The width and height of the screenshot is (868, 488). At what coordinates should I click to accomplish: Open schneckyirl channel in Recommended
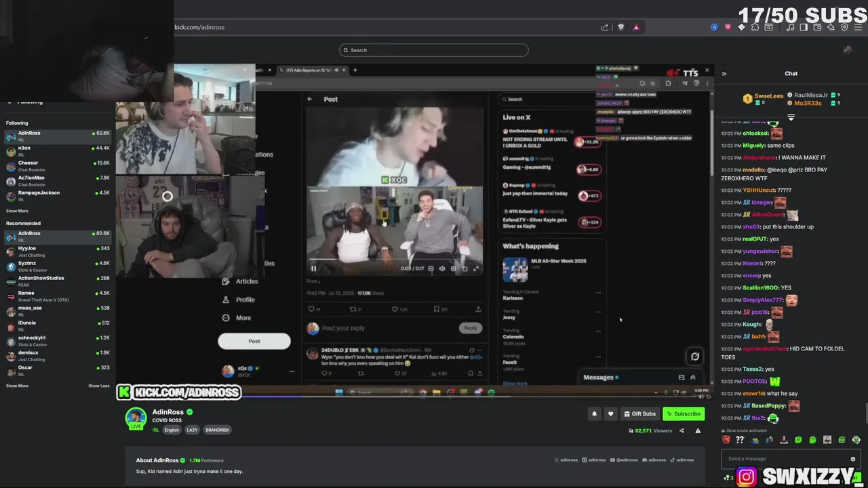coord(58,341)
